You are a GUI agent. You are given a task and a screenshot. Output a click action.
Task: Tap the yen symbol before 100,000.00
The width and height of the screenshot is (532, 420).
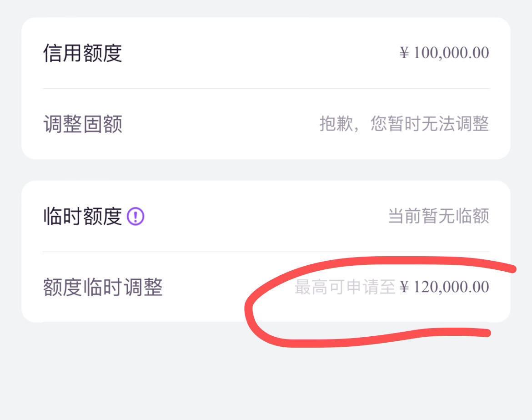(404, 53)
